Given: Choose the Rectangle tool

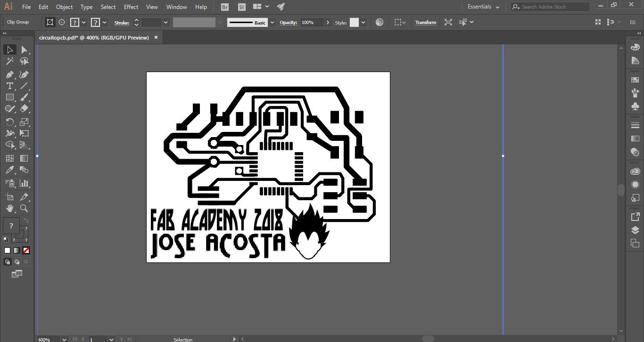Looking at the screenshot, I should coord(9,97).
